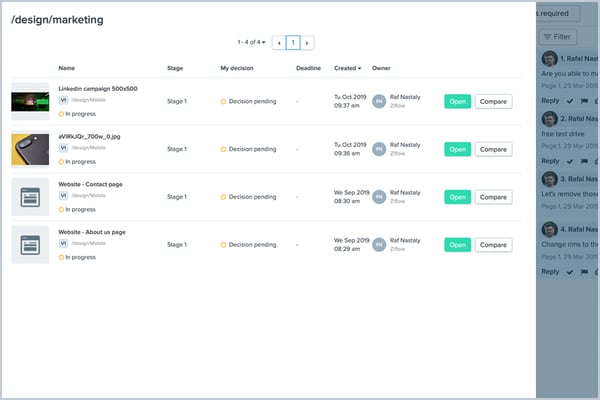
Task: Click the checkmark icon under the first comment
Action: click(x=570, y=101)
